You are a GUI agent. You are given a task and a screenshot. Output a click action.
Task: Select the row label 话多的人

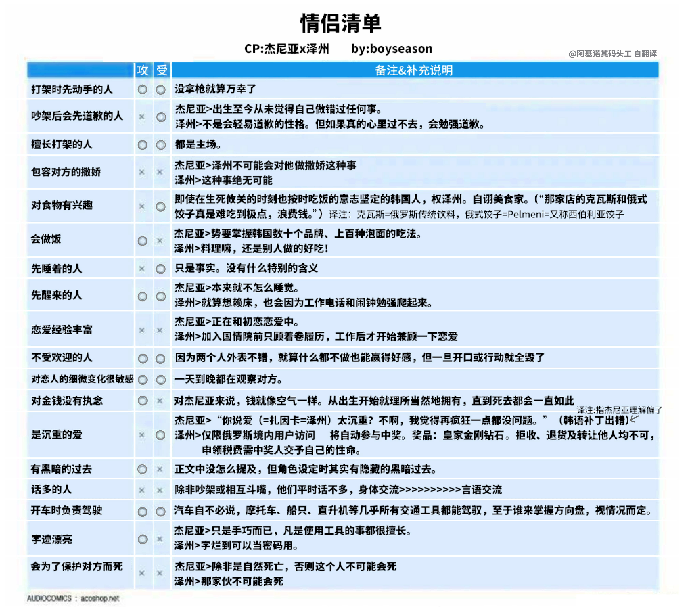click(x=51, y=489)
